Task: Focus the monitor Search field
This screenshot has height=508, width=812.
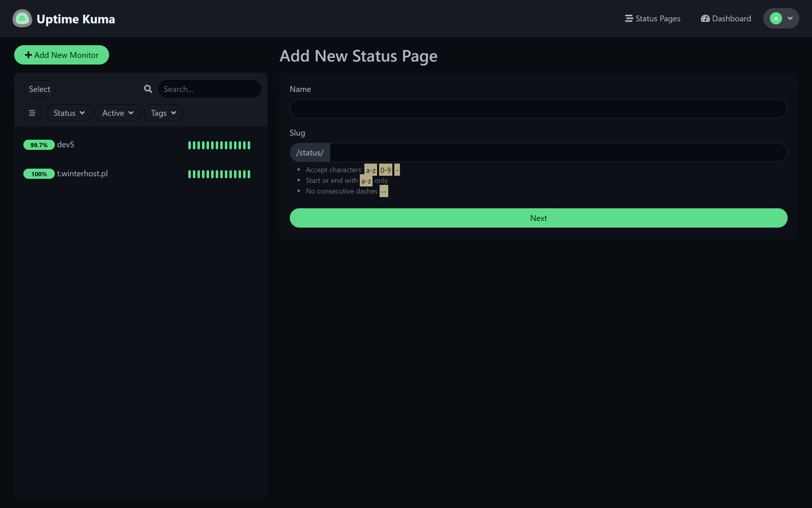Action: [x=210, y=89]
